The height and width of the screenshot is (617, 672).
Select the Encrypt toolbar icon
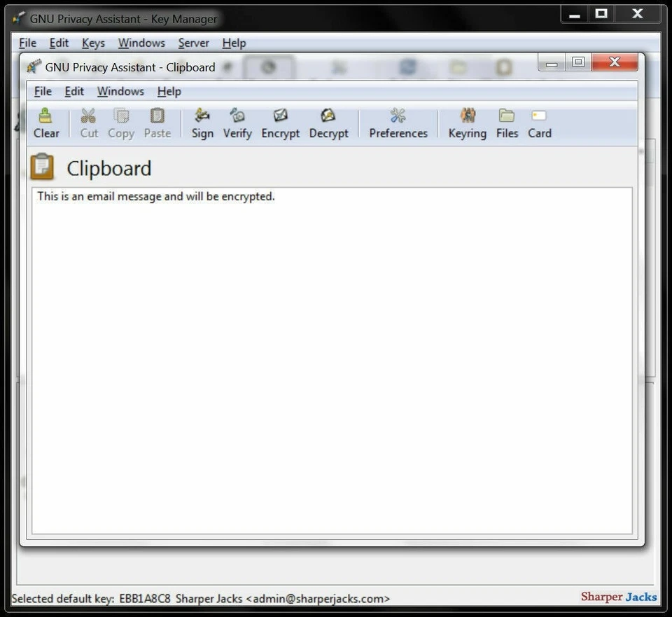pos(280,123)
